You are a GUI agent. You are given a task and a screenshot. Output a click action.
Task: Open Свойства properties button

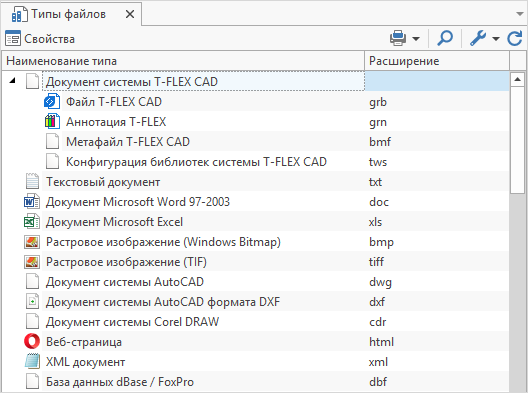(40, 39)
